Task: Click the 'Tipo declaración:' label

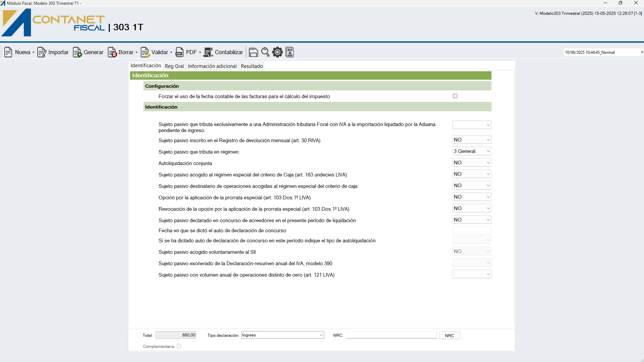Action: tap(223, 335)
